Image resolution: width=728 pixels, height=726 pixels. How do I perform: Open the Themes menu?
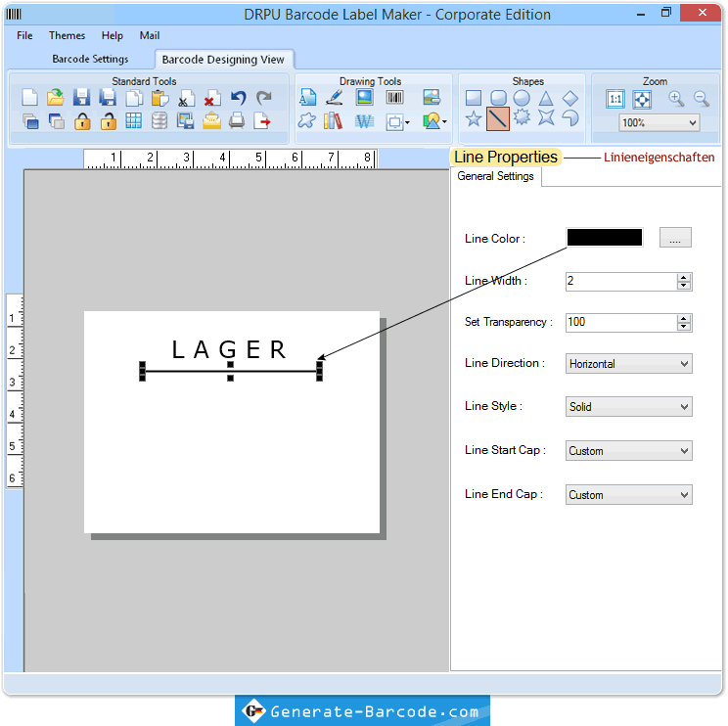pos(68,36)
